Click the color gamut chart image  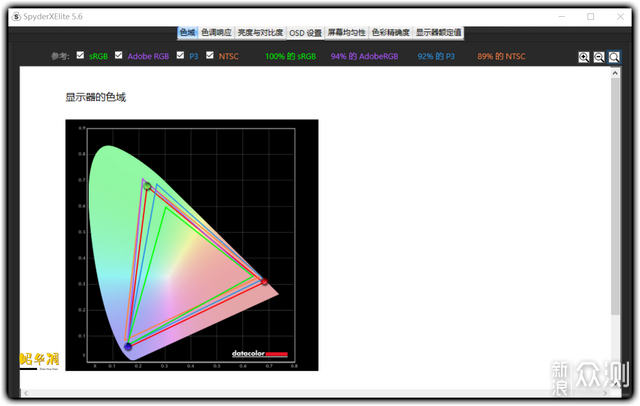tap(192, 245)
